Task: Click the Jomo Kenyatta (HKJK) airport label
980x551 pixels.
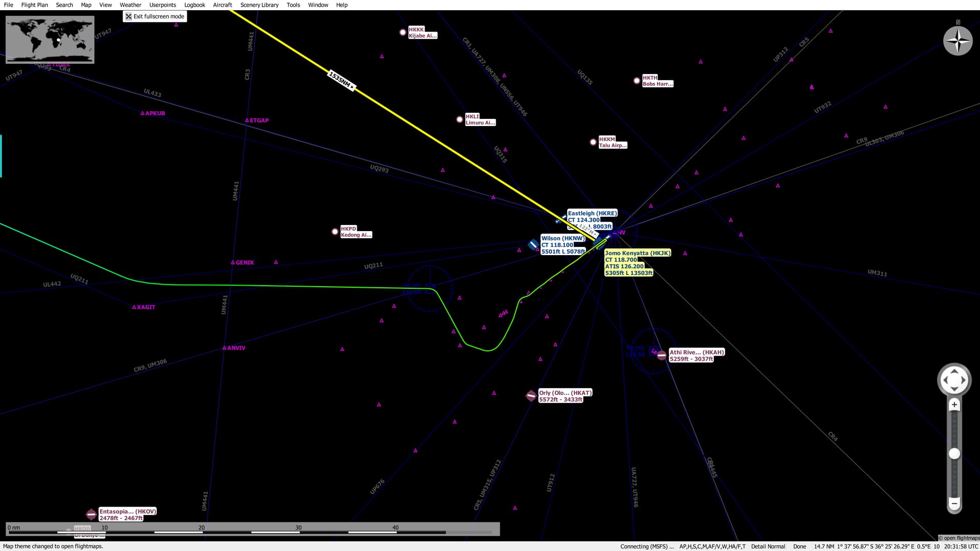Action: (x=637, y=253)
